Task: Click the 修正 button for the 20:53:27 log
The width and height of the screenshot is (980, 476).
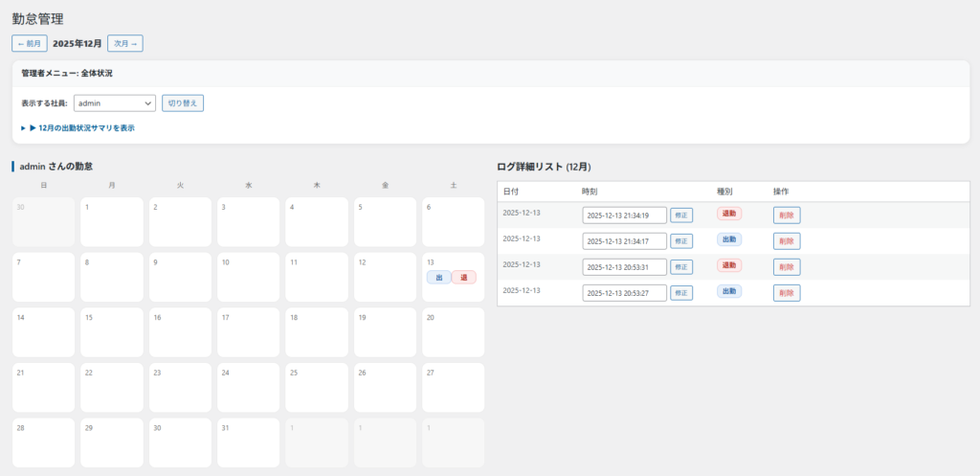Action: (680, 293)
